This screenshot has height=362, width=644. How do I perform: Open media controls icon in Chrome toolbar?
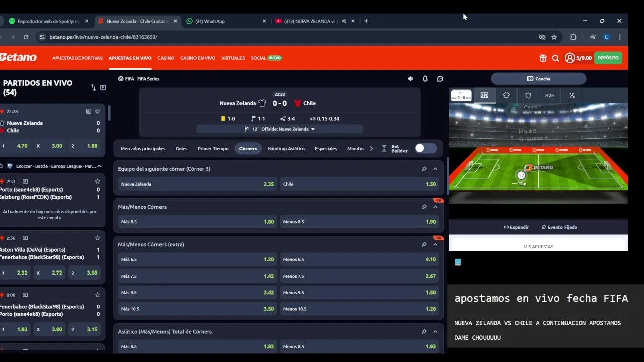pyautogui.click(x=593, y=37)
